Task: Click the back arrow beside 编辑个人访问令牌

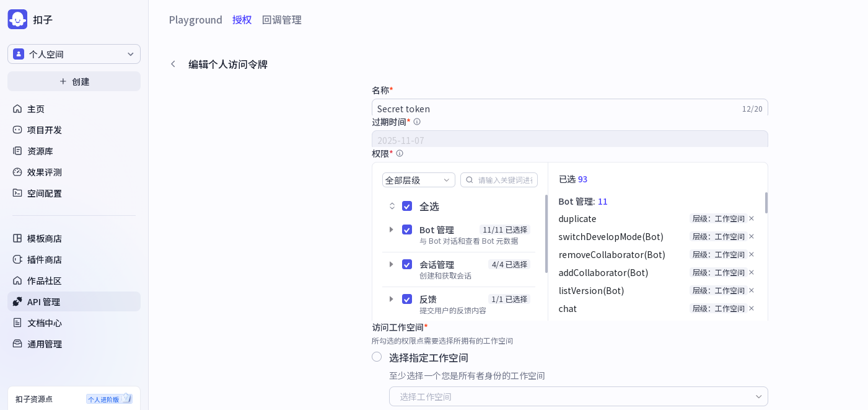Action: [x=173, y=64]
